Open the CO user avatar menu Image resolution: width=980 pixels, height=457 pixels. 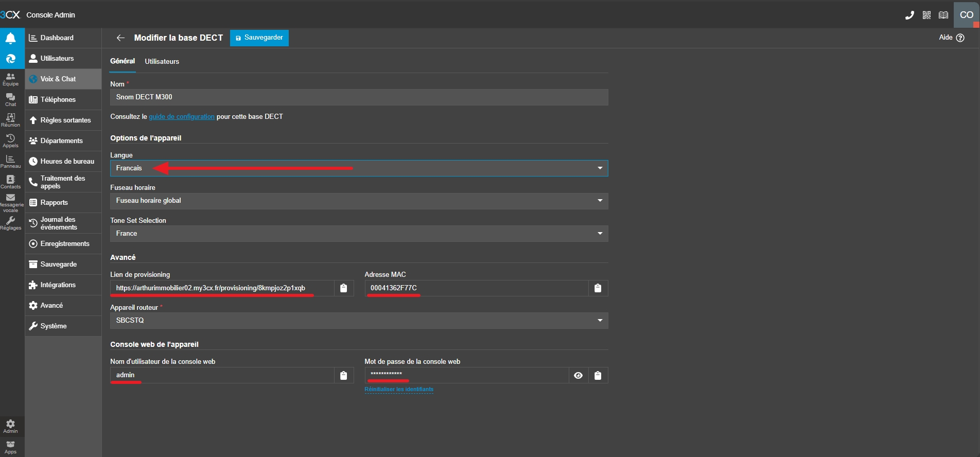coord(967,14)
